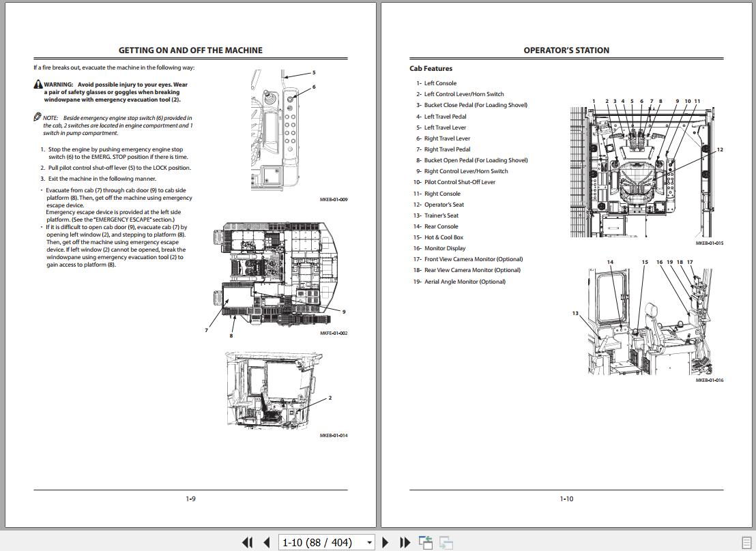
Task: Click the heading GETTING ON AND OFF THE MACHINE
Action: pyautogui.click(x=190, y=50)
